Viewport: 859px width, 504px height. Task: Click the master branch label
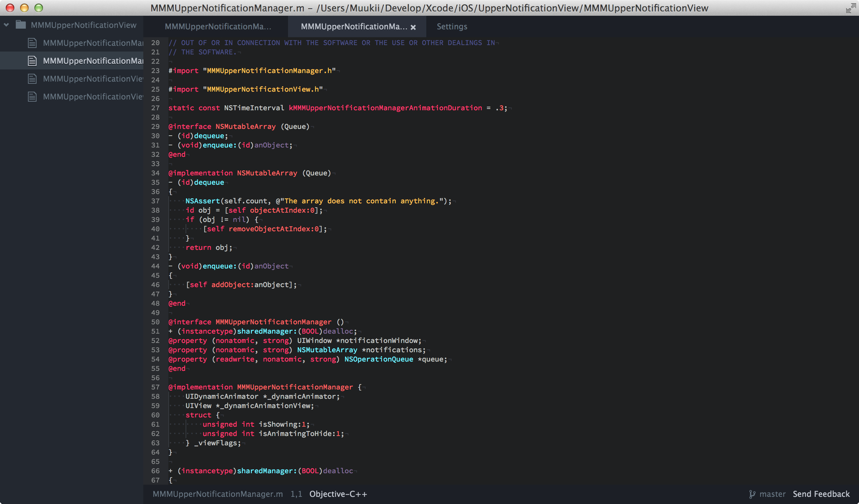pos(772,494)
